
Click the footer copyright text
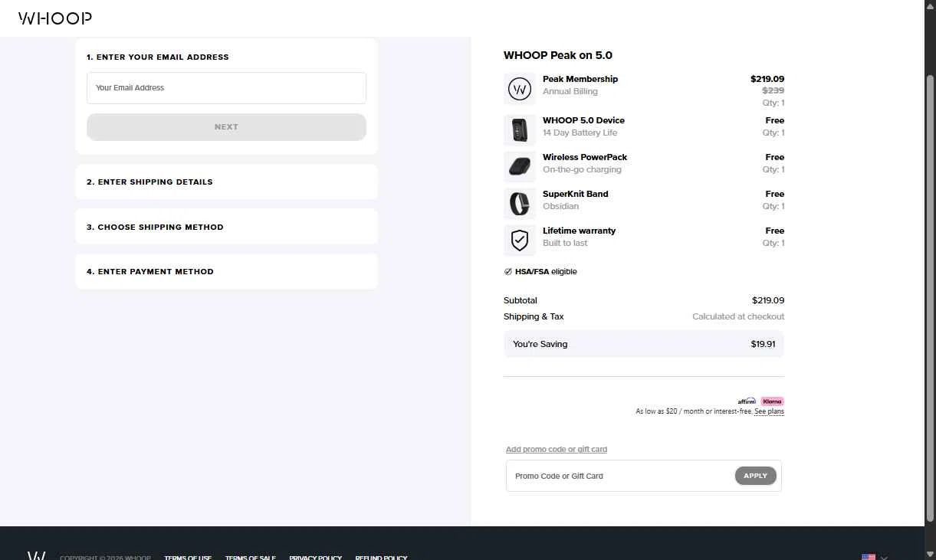pos(105,558)
